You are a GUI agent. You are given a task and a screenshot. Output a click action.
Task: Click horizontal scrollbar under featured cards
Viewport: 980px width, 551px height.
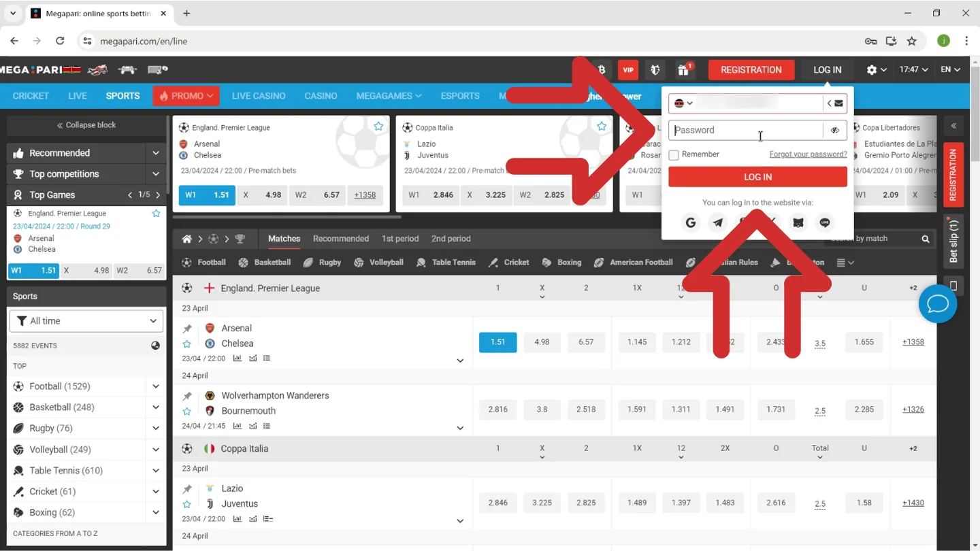(287, 217)
